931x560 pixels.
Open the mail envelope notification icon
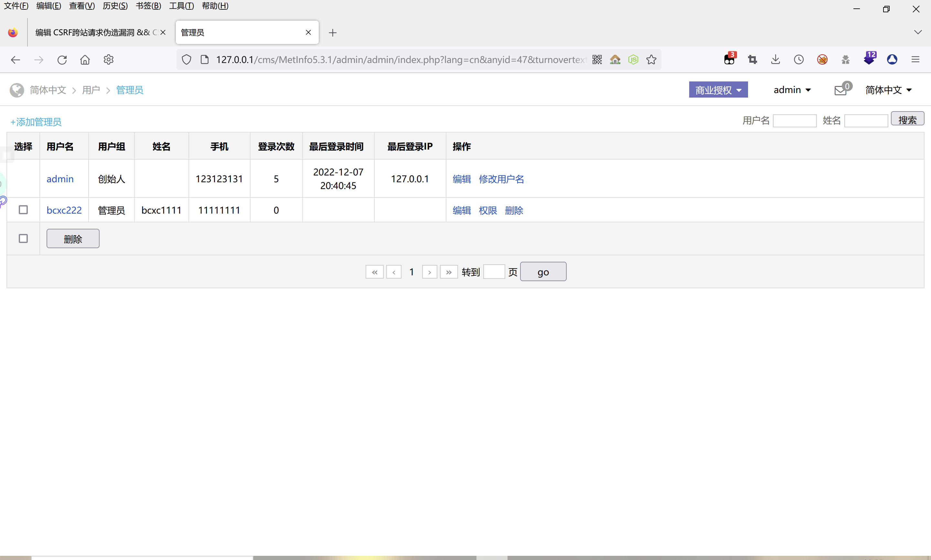tap(840, 90)
